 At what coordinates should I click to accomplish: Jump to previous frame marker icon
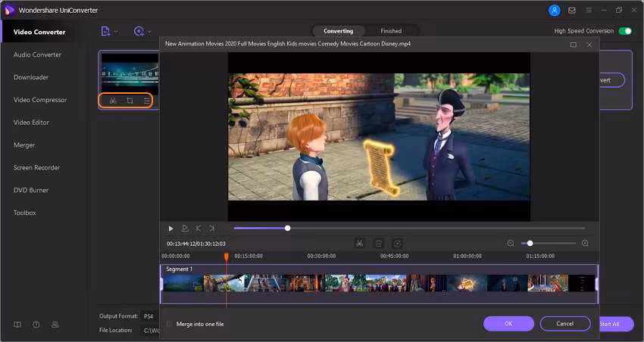point(199,229)
